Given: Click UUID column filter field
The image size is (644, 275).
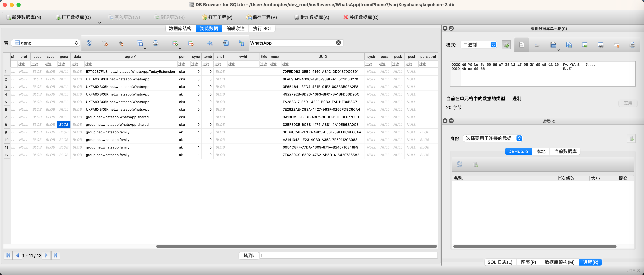Looking at the screenshot, I should 323,64.
